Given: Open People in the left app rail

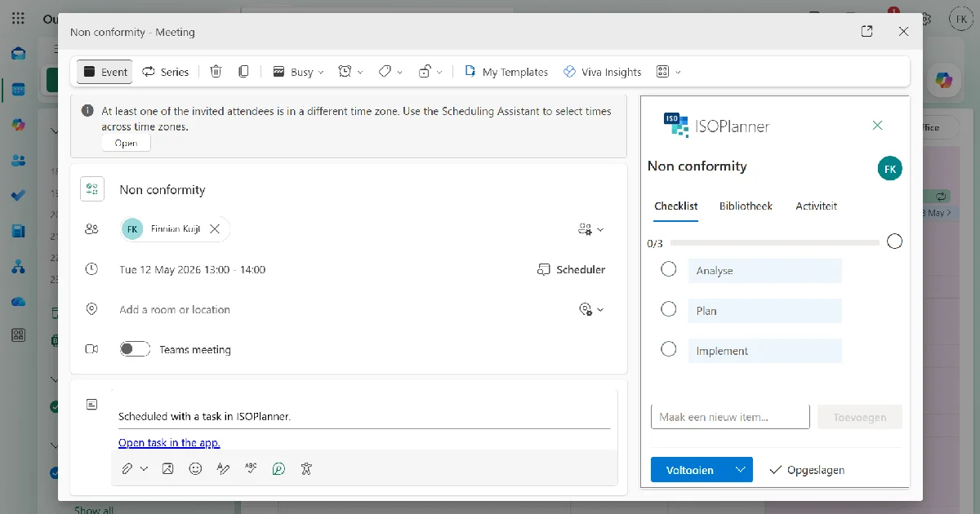Looking at the screenshot, I should [18, 161].
